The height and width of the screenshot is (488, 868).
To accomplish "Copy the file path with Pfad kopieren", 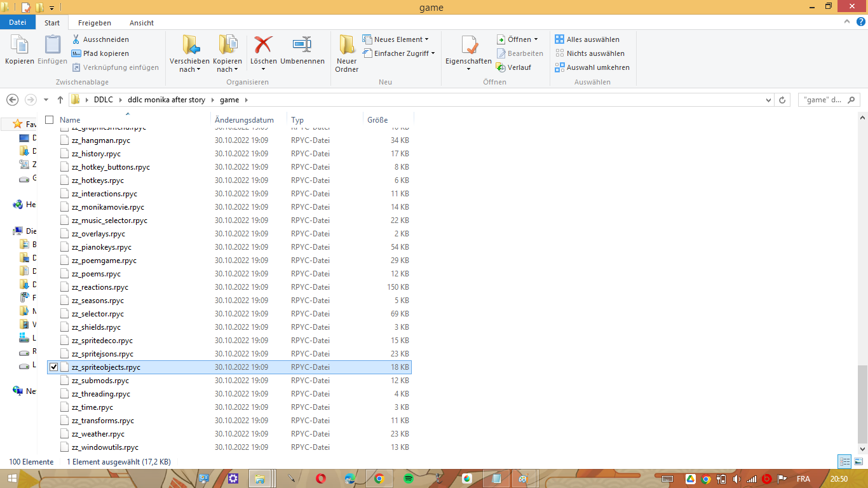I will point(104,53).
